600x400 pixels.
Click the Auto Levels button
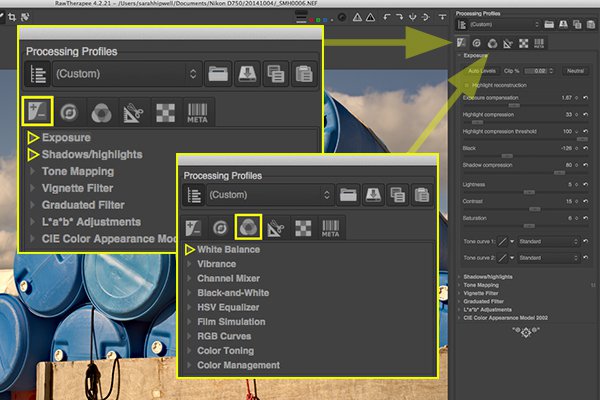tap(482, 71)
